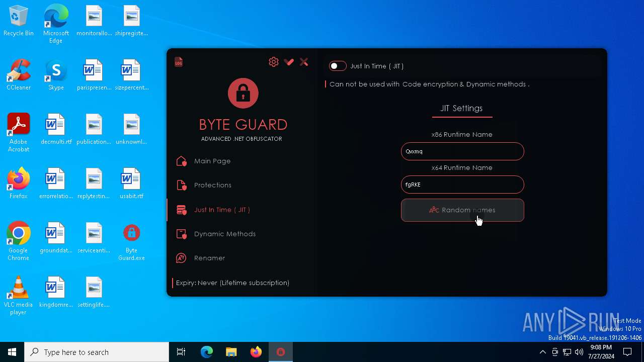Screen dimensions: 644x362
Task: Open the Renamer page
Action: click(x=209, y=258)
